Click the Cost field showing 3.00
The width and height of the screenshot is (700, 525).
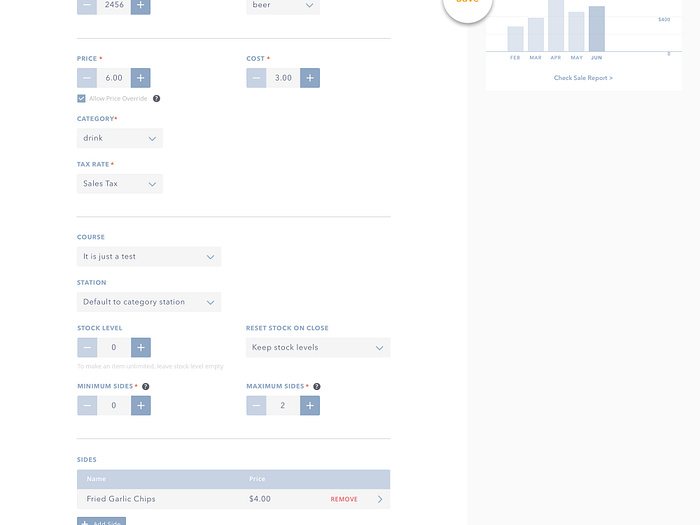[283, 78]
